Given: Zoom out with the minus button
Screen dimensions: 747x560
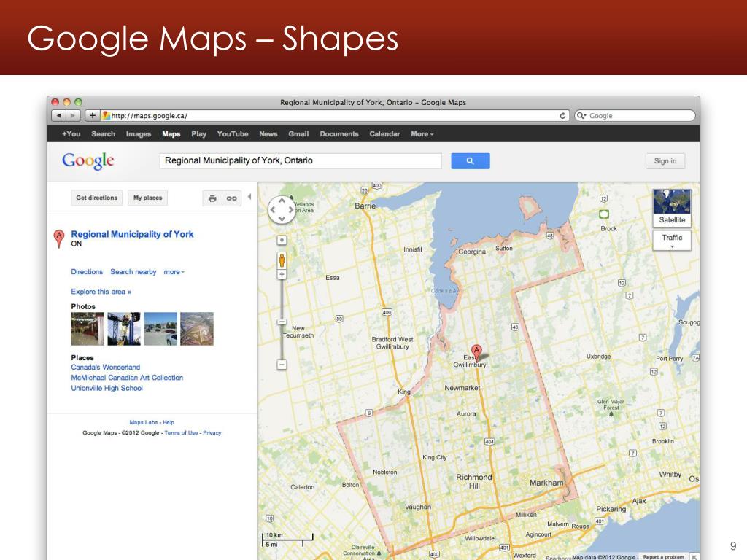Looking at the screenshot, I should [282, 365].
